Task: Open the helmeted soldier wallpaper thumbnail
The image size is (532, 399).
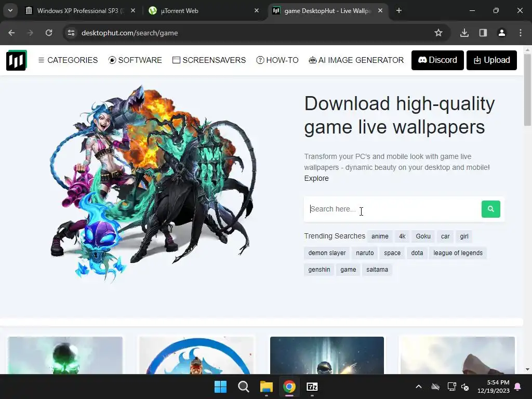Action: (327, 355)
